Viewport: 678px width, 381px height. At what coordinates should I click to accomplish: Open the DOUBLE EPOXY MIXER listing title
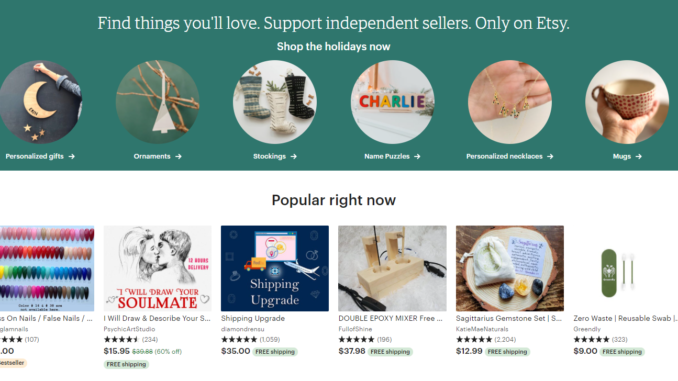390,318
